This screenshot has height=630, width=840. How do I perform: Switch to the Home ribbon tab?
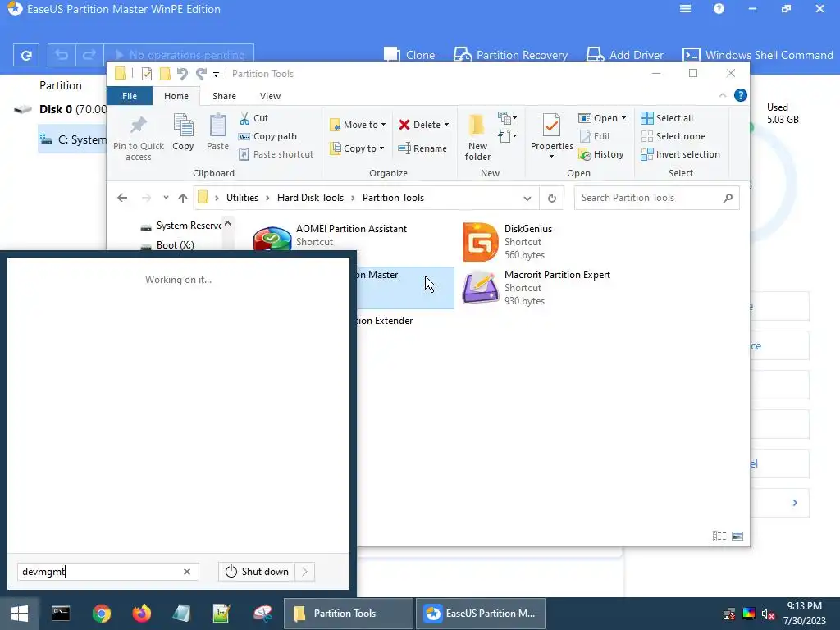click(x=176, y=96)
